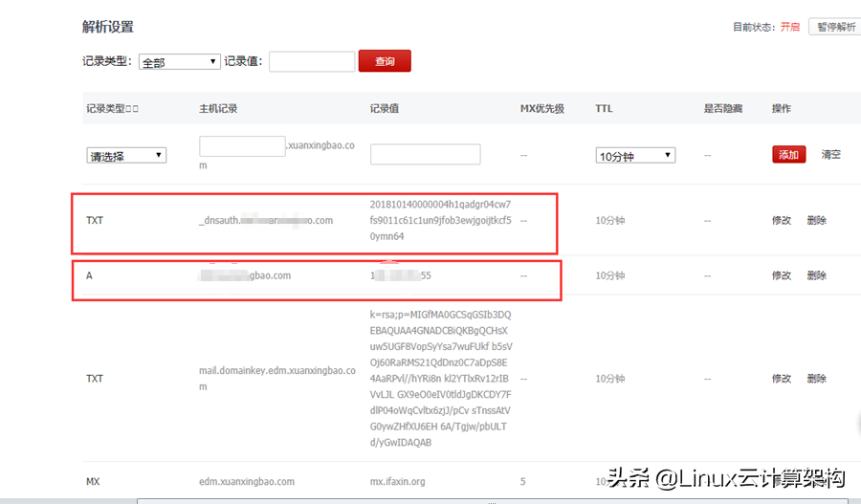Image resolution: width=861 pixels, height=504 pixels.
Task: Click the A record type cell
Action: tap(89, 275)
